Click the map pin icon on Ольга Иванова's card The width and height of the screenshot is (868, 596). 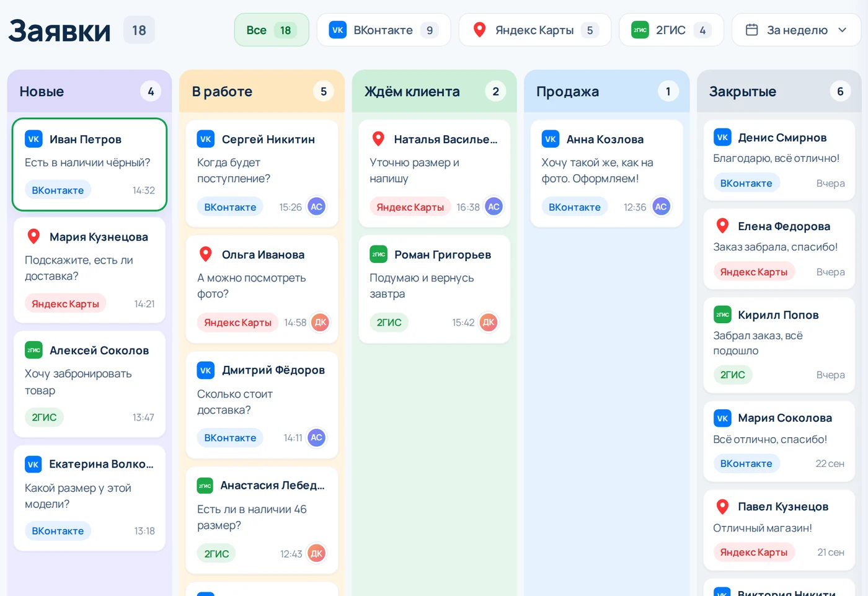[x=206, y=254]
